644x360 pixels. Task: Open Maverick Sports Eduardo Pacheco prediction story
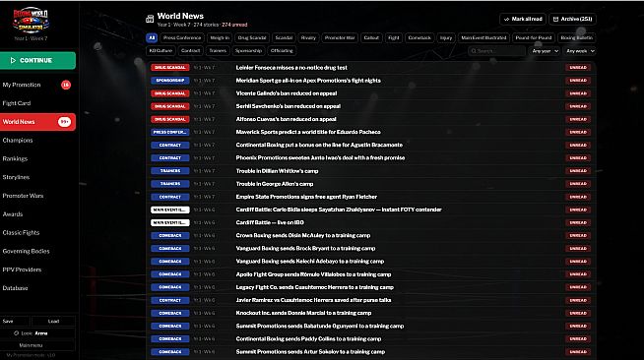(x=371, y=132)
